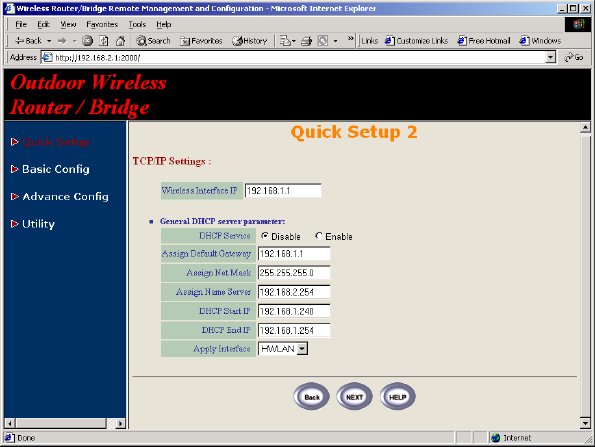595x447 pixels.
Task: Click the Print icon in toolbar
Action: [x=306, y=41]
